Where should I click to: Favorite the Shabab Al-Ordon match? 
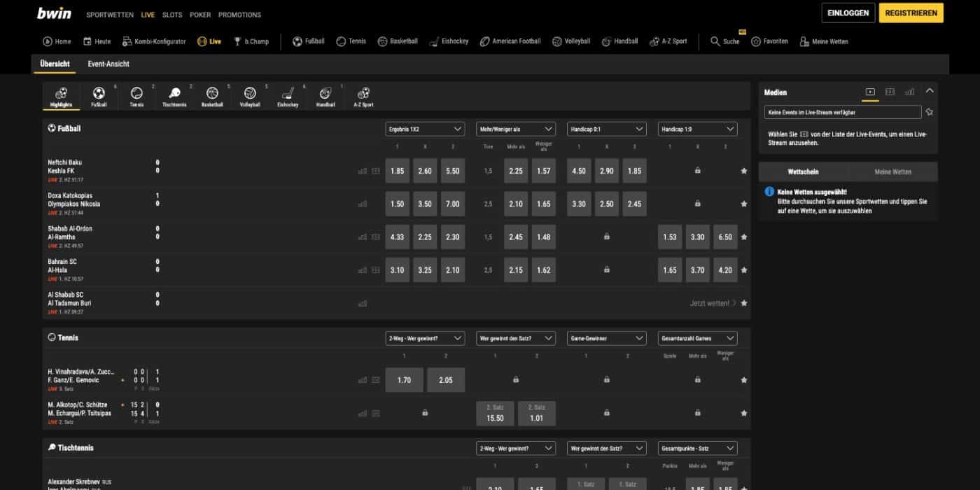coord(743,237)
